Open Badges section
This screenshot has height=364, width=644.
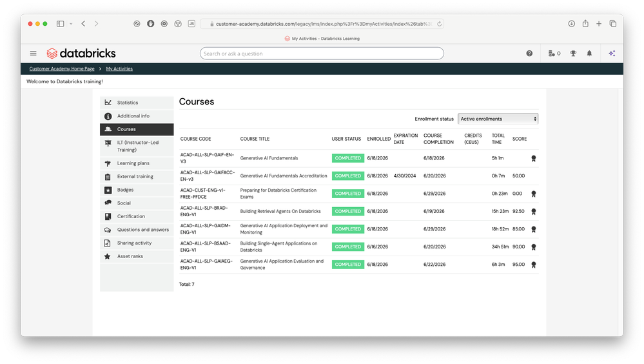[137, 190]
